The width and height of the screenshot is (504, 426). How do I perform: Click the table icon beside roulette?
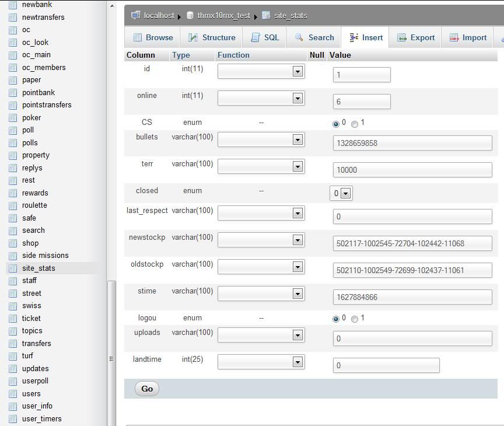13,205
